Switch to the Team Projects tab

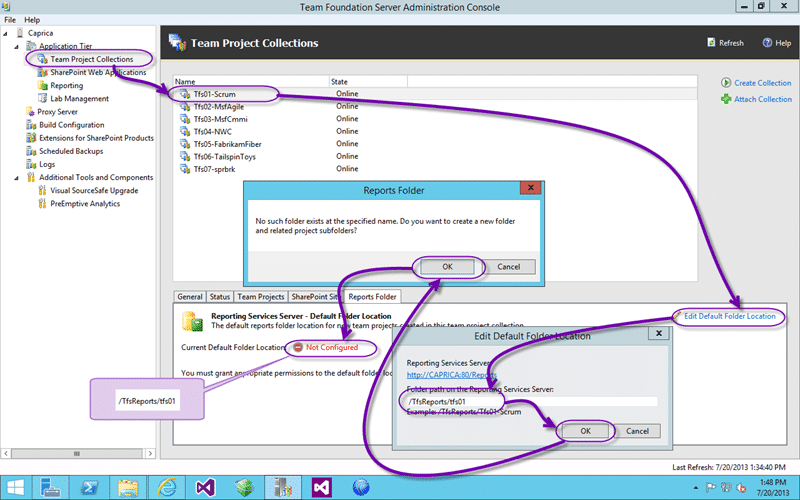261,297
